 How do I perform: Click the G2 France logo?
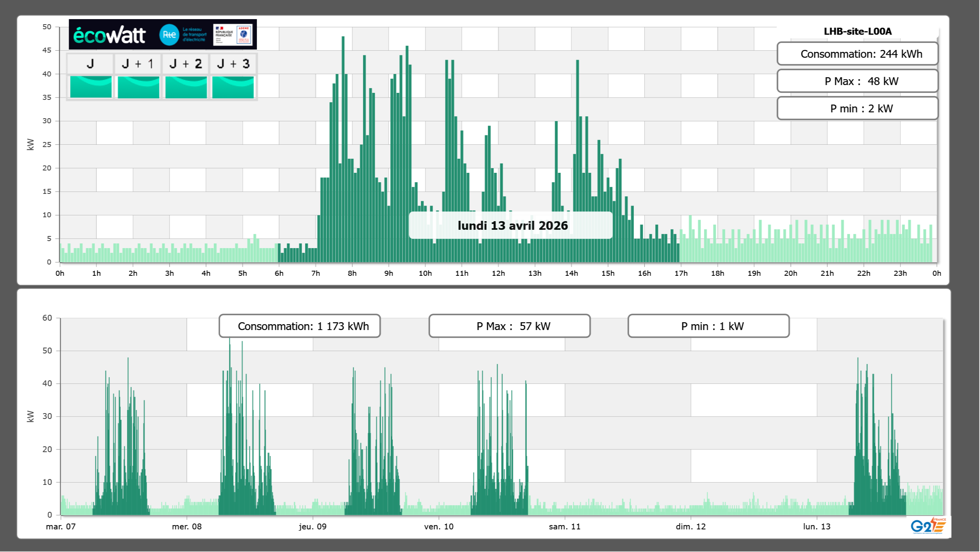928,526
